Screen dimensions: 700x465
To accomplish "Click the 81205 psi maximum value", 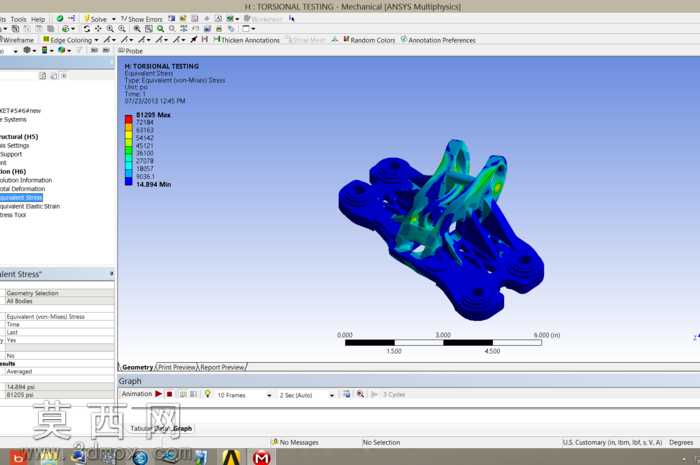I will [59, 395].
